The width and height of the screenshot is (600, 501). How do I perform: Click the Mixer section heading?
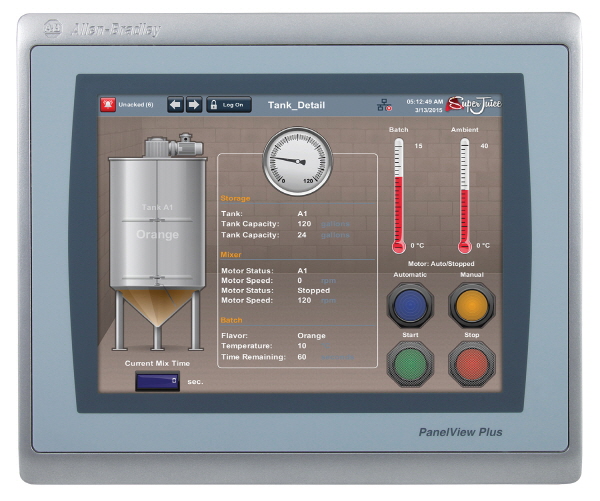pos(231,255)
